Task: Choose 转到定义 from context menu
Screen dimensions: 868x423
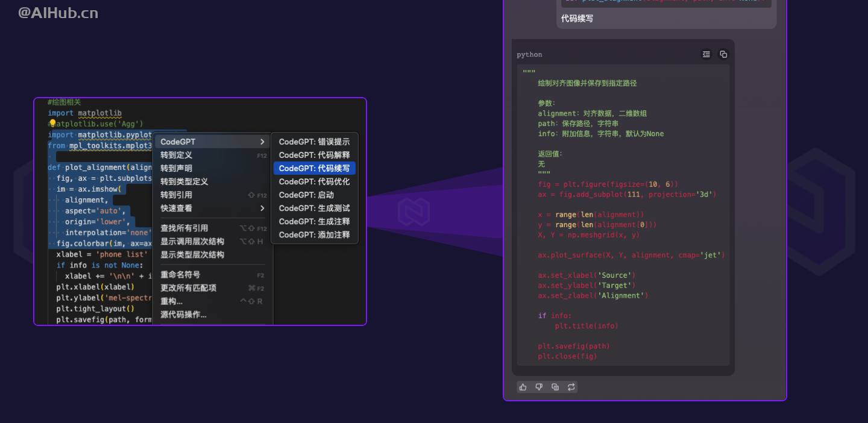Action: point(212,155)
